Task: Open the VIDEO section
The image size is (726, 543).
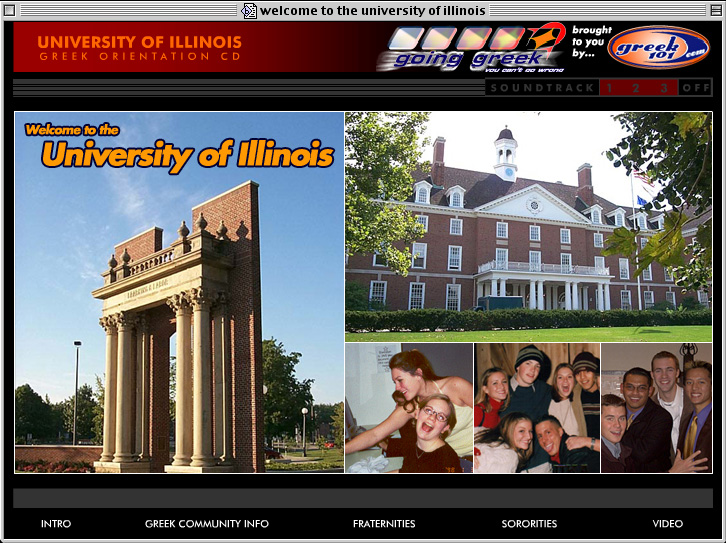Action: (667, 524)
